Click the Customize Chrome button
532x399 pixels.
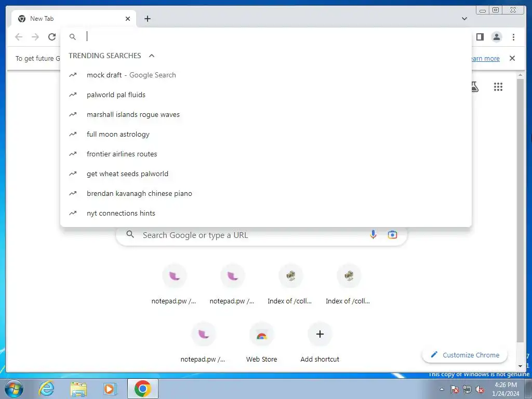465,355
